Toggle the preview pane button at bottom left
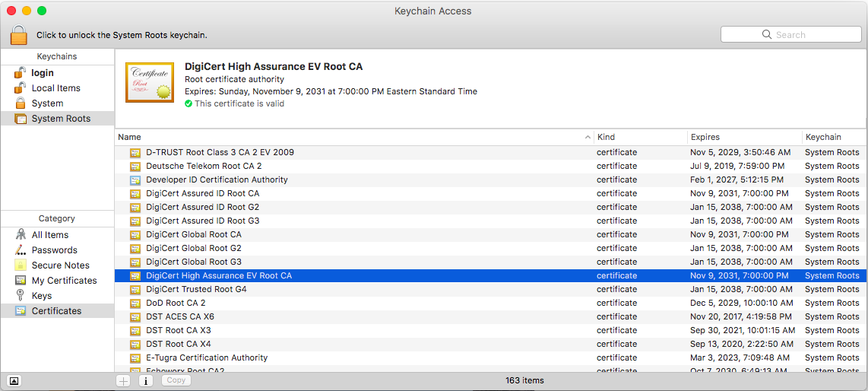The height and width of the screenshot is (391, 868). [x=14, y=380]
